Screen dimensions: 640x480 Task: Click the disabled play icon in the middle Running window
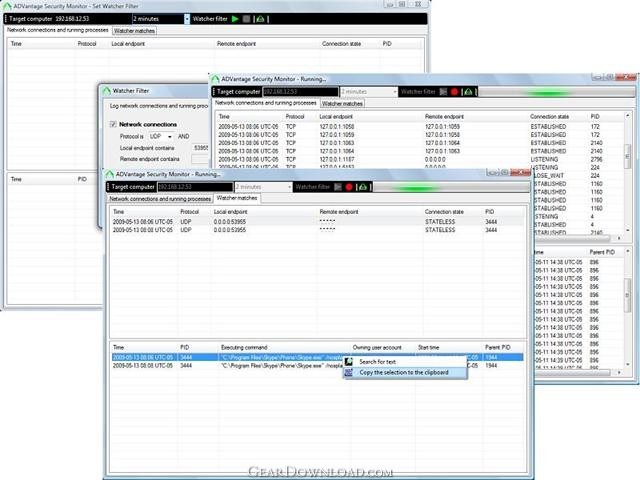click(444, 92)
